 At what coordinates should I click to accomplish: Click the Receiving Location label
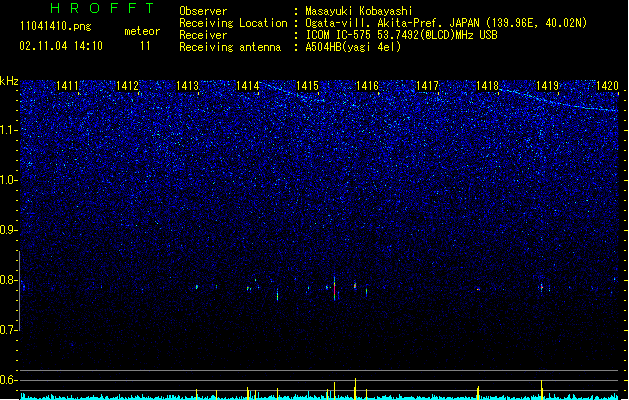pyautogui.click(x=233, y=23)
